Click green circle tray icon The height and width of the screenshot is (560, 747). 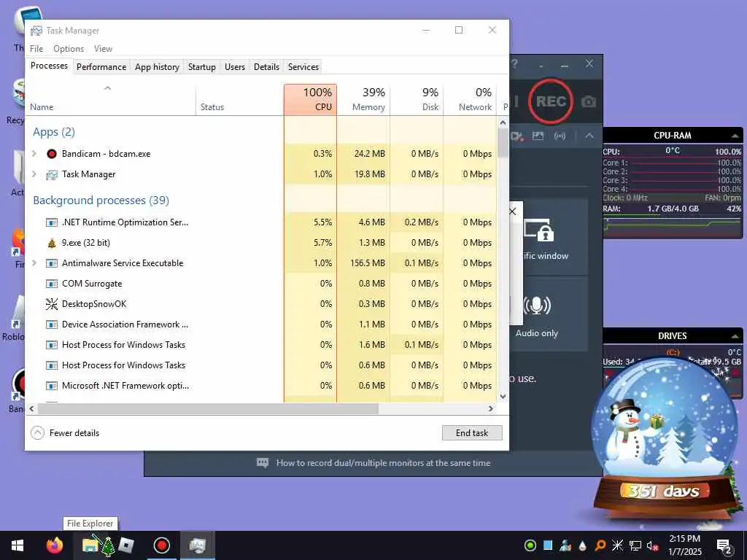click(x=530, y=545)
